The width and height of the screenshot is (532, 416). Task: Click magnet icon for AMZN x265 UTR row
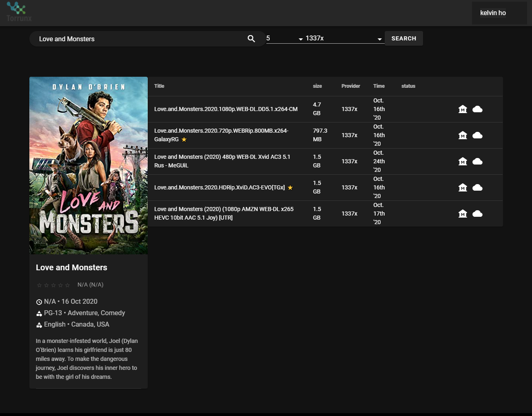pyautogui.click(x=463, y=214)
